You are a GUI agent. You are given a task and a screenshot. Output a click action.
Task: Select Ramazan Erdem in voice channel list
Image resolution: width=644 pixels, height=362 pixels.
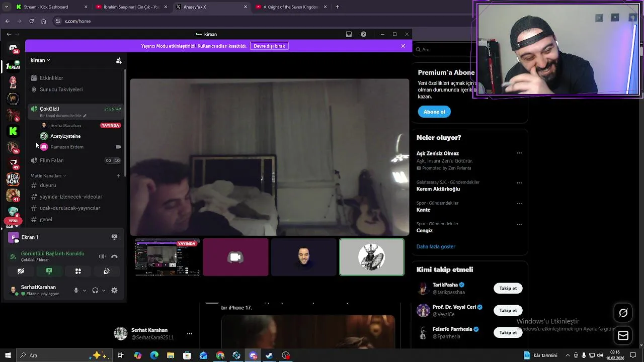(x=67, y=147)
